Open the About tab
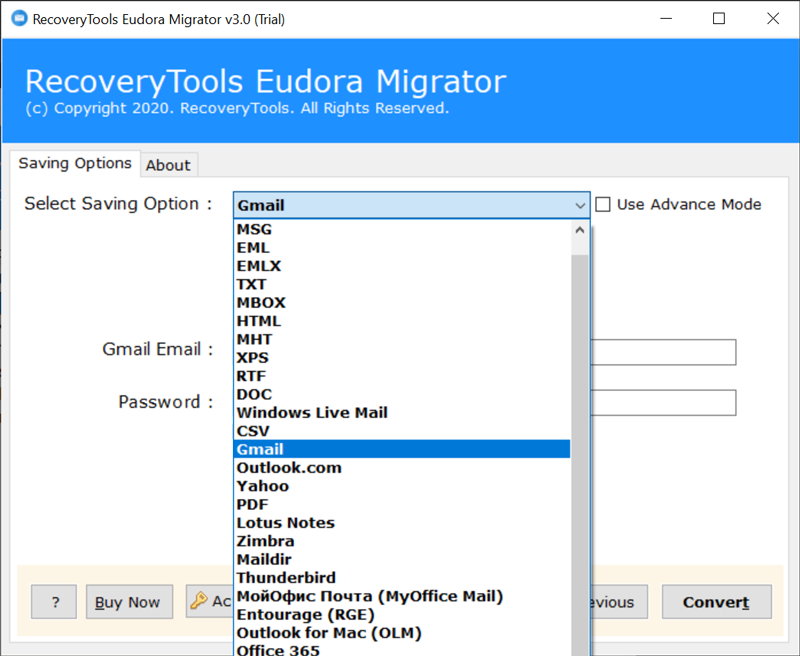The image size is (800, 656). (x=168, y=165)
